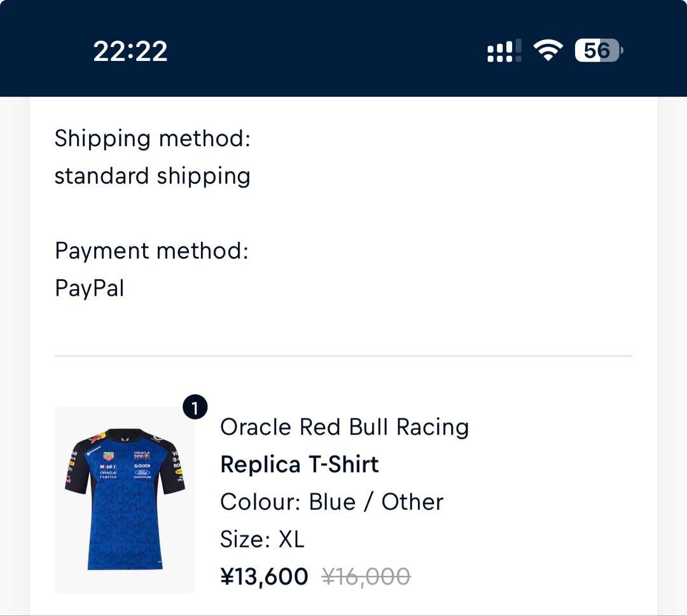Screen dimensions: 687x616
Task: Click the Shipping method label
Action: (x=152, y=138)
